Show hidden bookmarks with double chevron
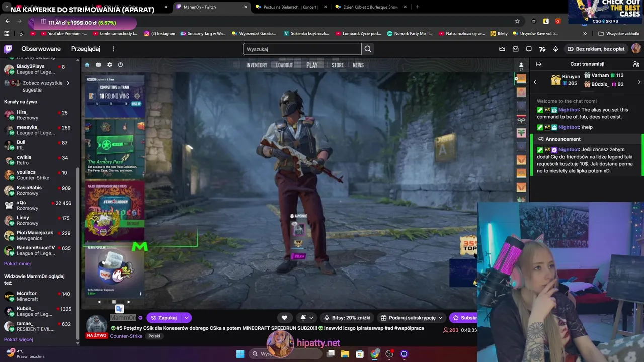 (x=585, y=34)
